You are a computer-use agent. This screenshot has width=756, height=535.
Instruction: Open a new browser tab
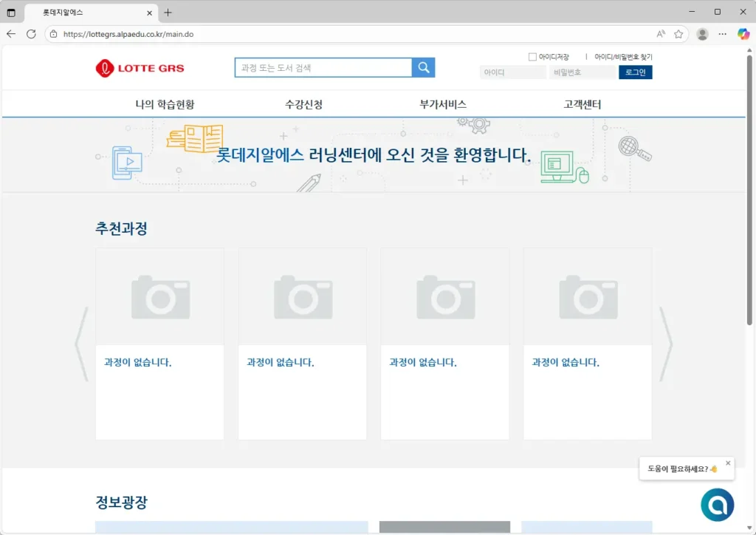point(168,13)
